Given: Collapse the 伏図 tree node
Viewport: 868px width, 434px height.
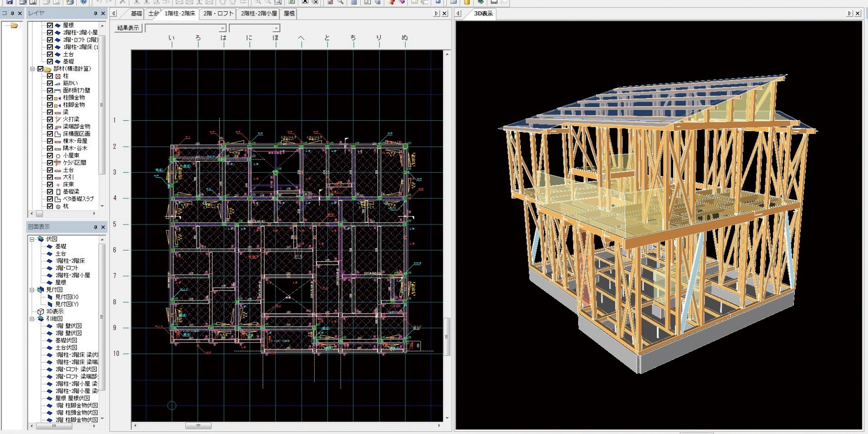Looking at the screenshot, I should click(x=33, y=239).
